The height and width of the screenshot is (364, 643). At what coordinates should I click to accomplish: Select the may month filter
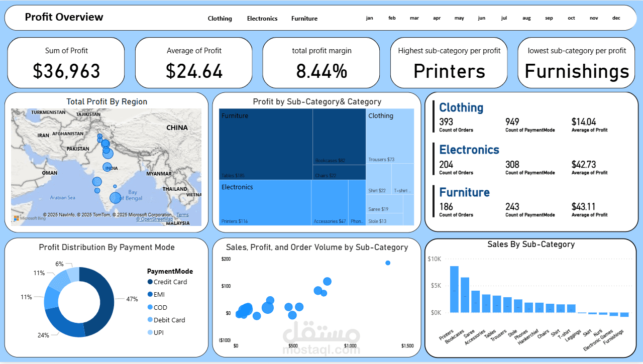(x=459, y=18)
